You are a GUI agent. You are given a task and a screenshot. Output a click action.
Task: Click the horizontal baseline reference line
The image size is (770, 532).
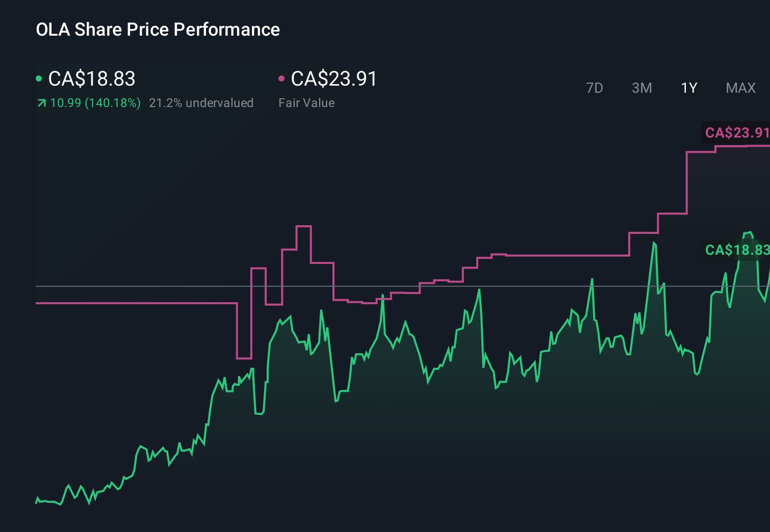pyautogui.click(x=153, y=287)
